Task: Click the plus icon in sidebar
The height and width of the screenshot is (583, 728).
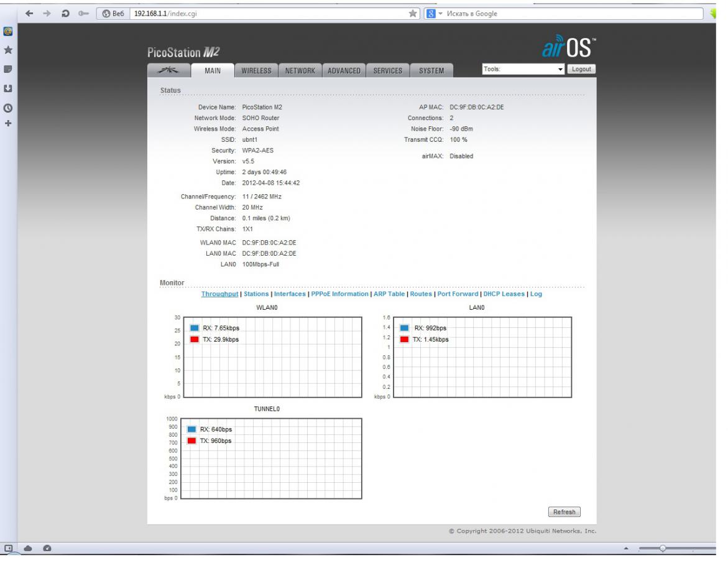Action: click(8, 123)
